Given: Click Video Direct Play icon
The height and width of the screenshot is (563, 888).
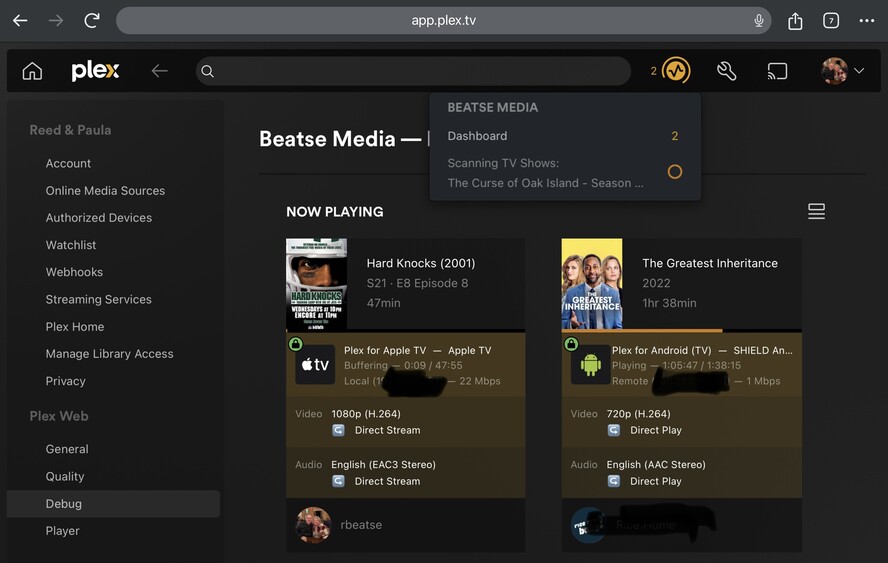Looking at the screenshot, I should 613,430.
